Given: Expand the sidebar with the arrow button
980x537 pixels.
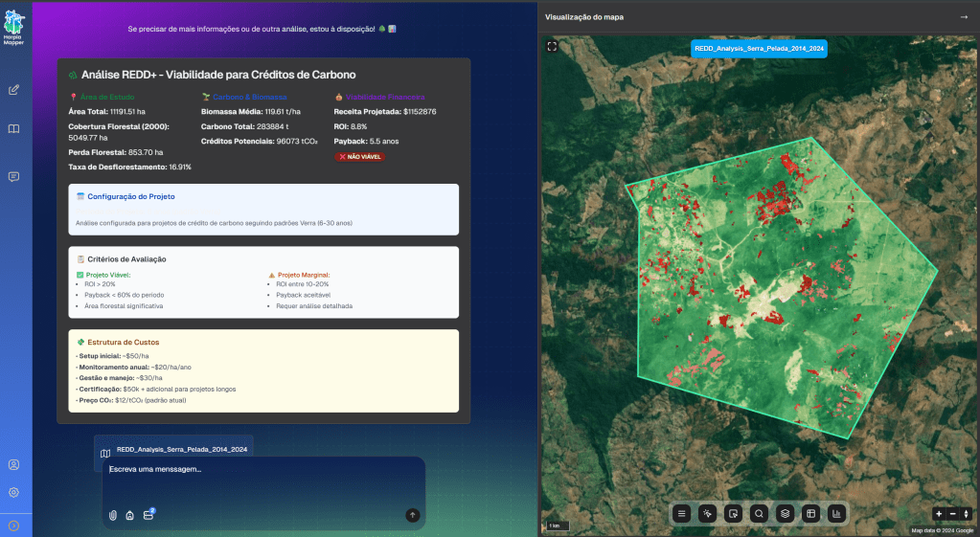Looking at the screenshot, I should click(x=14, y=525).
